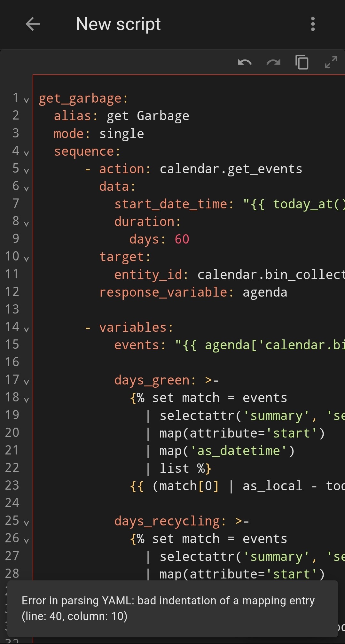Click "selectattr('summary'" on line 27
The height and width of the screenshot is (644, 345).
pyautogui.click(x=234, y=557)
